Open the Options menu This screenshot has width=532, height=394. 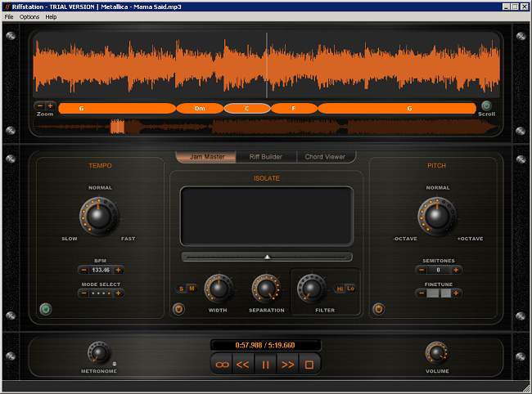29,16
